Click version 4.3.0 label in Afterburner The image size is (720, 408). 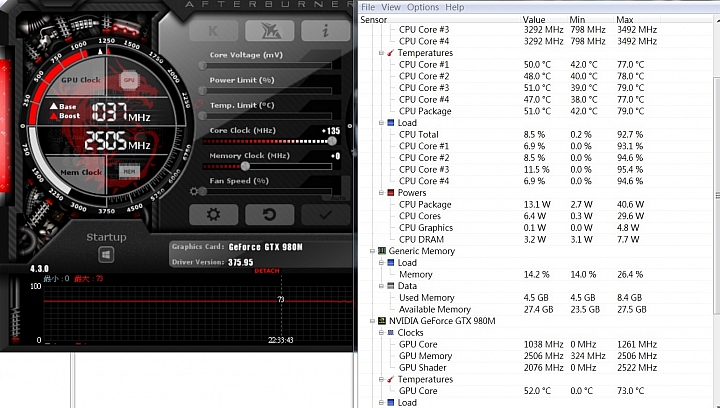[x=39, y=268]
